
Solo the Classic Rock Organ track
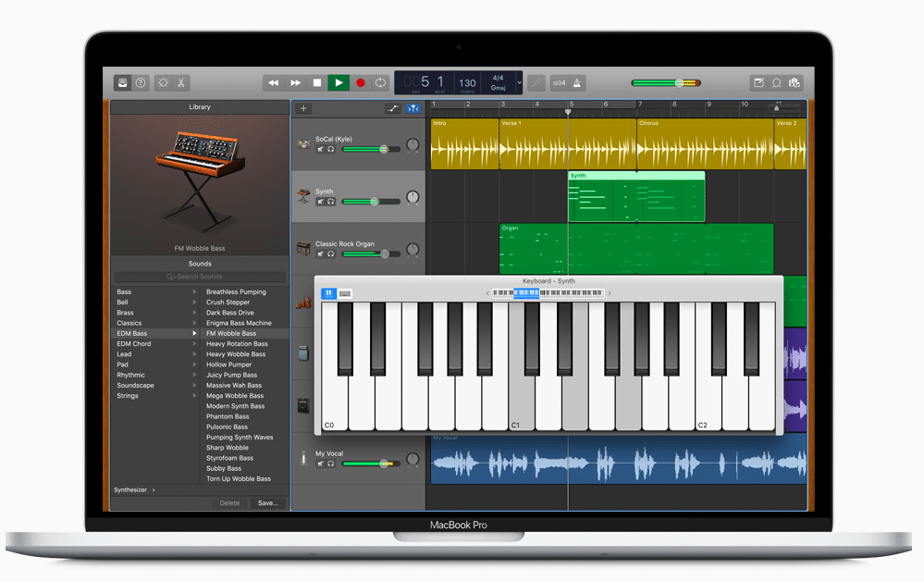[330, 254]
